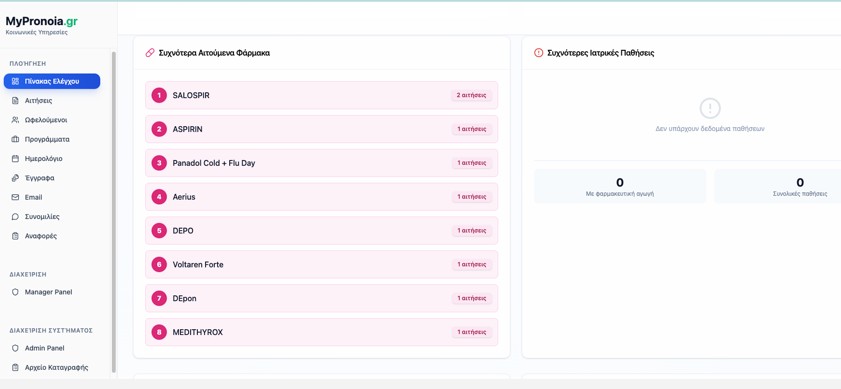
Task: Select the SALOSPIR medication row
Action: (321, 96)
